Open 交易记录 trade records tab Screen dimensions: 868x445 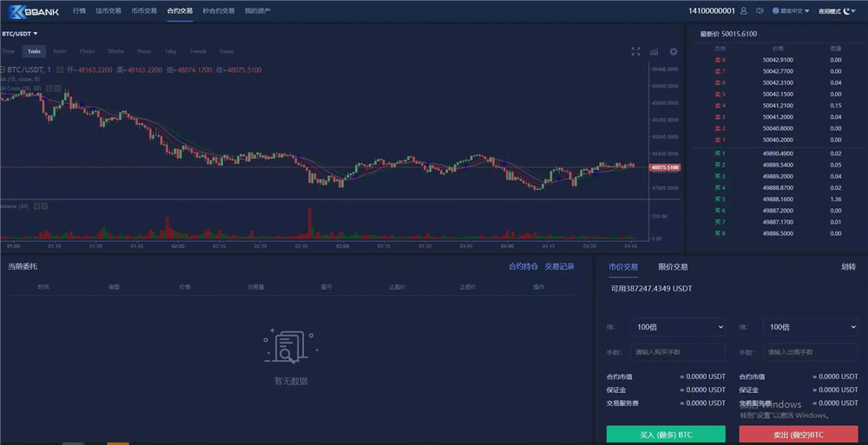point(559,266)
